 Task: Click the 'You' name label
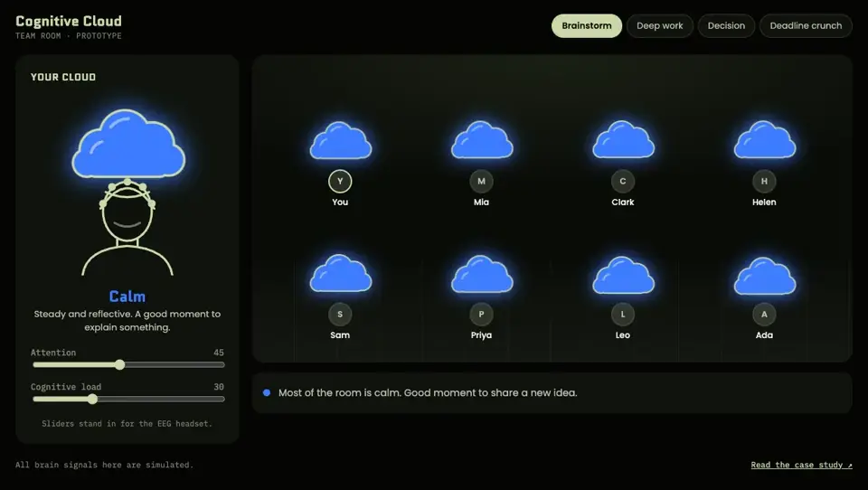[x=340, y=203]
